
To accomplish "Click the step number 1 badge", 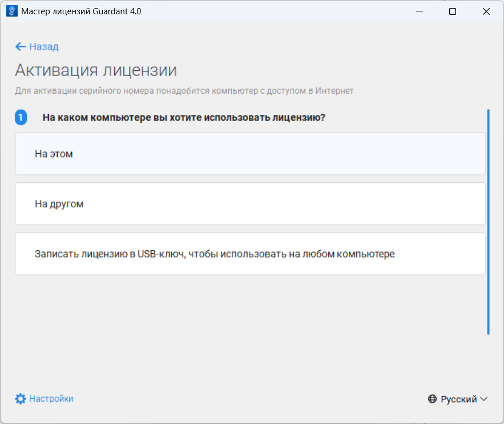I will point(21,118).
